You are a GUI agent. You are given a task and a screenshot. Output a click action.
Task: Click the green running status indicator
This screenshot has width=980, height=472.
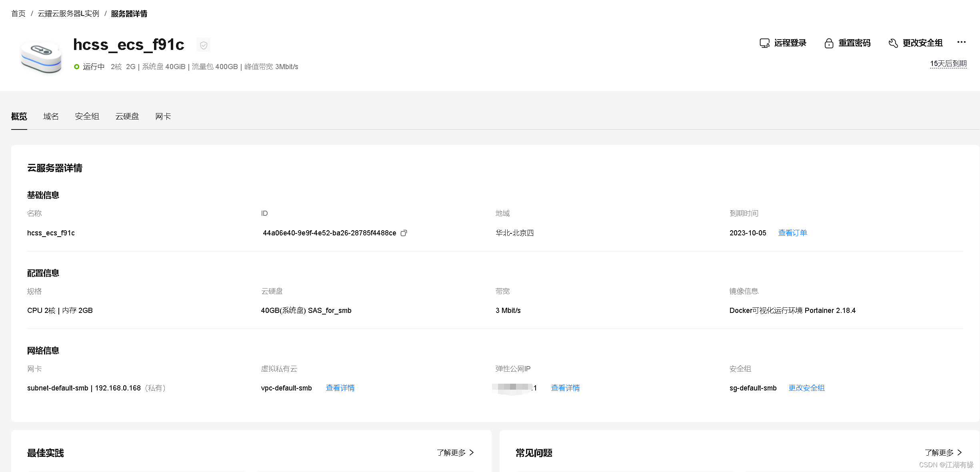(x=77, y=67)
